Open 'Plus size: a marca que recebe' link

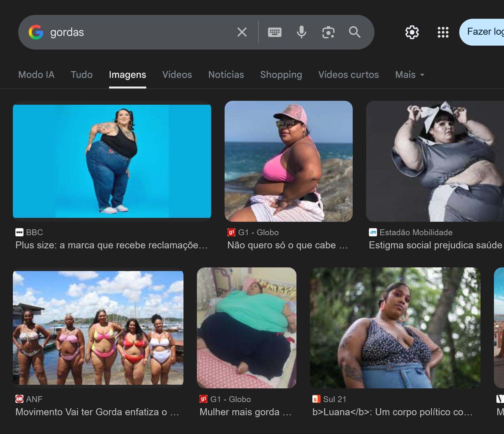tap(112, 245)
